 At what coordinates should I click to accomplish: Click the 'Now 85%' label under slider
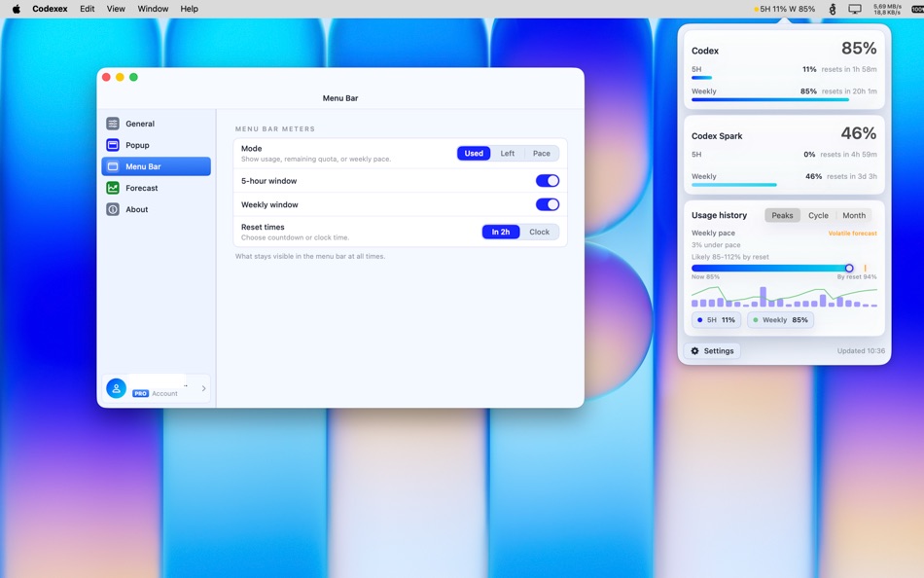click(x=705, y=276)
